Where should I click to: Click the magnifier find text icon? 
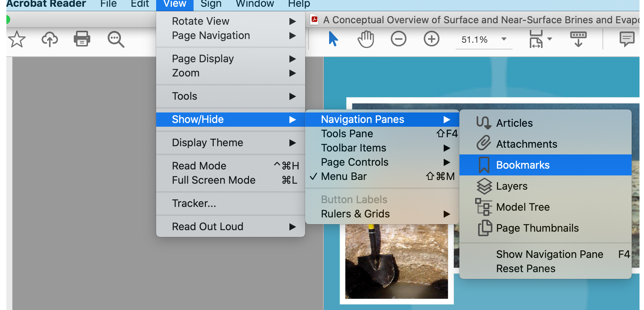pos(116,39)
